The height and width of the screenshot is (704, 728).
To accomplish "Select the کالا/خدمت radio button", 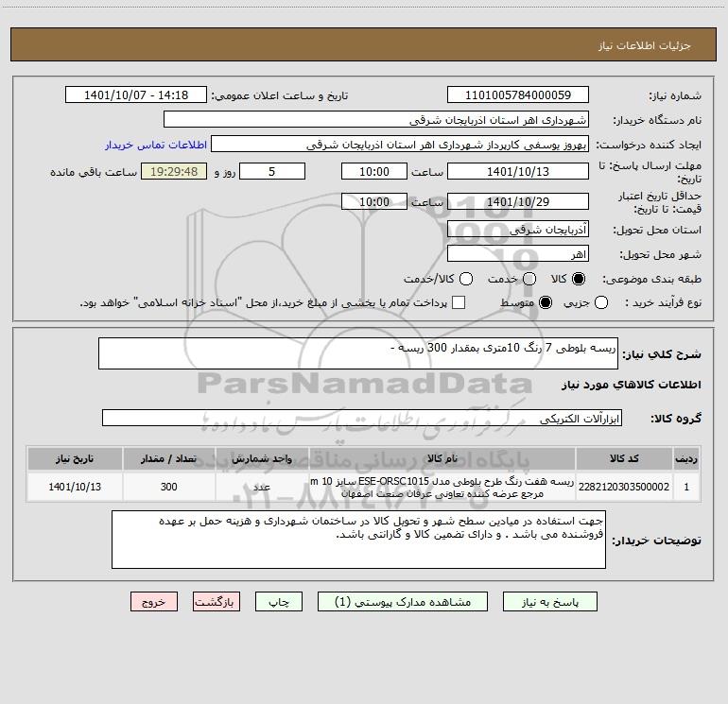I will pos(466,279).
